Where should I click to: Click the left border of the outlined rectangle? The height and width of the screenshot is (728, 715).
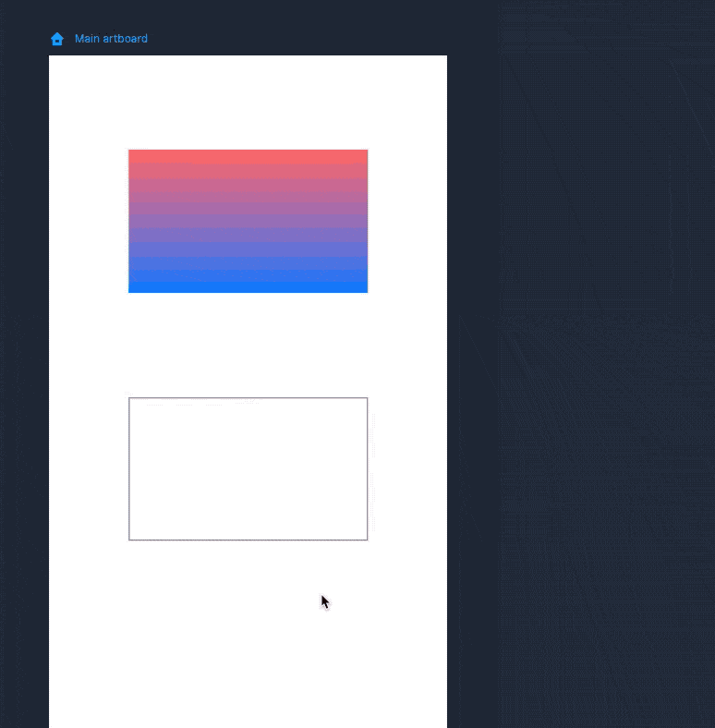(129, 469)
